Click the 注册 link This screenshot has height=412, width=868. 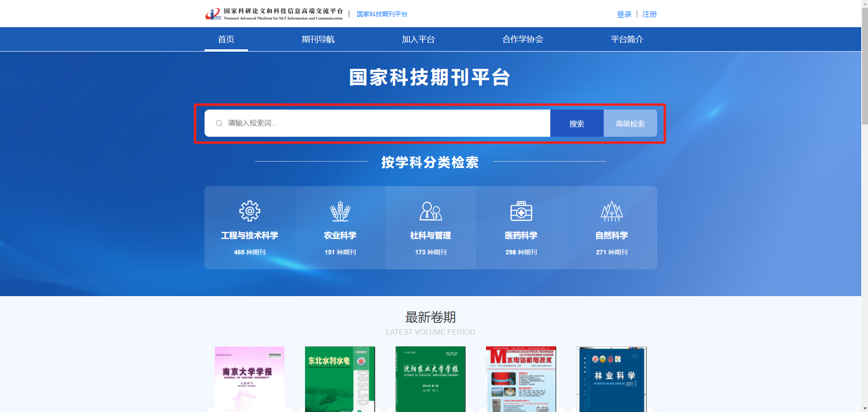tap(649, 14)
